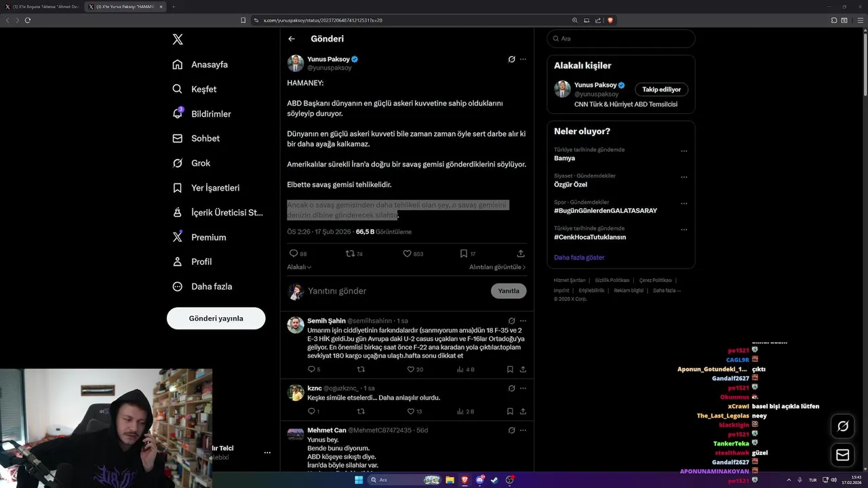Open more options for the Bamya trend

click(684, 151)
